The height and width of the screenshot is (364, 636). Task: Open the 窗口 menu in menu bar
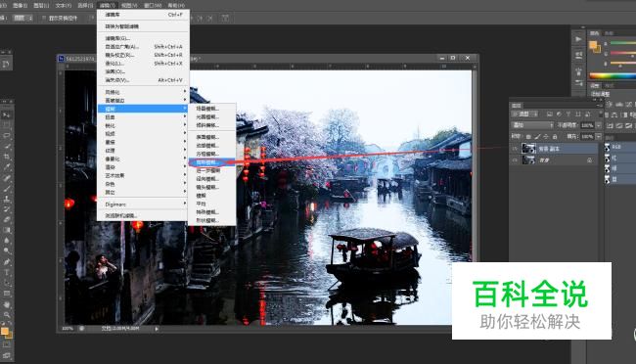(x=153, y=5)
